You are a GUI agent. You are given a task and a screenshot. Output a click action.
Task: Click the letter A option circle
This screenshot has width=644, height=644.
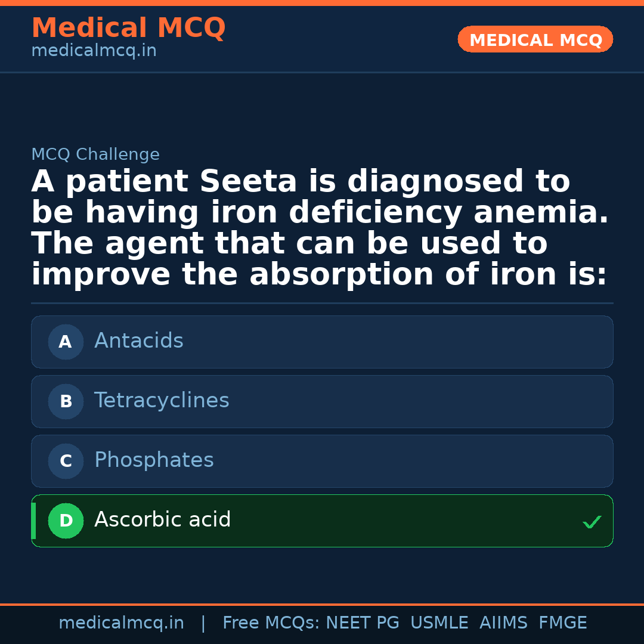tap(66, 342)
